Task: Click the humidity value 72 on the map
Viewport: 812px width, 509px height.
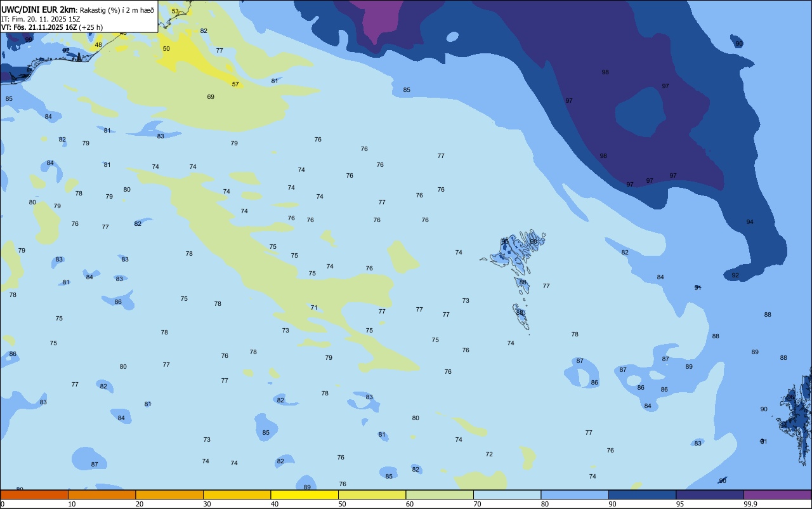Action: 489,454
